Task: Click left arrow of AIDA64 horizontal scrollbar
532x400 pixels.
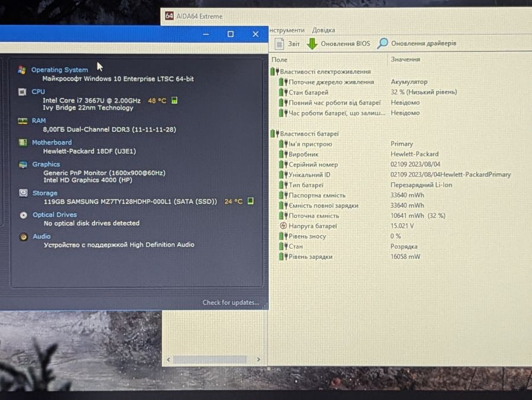Action: [x=168, y=359]
